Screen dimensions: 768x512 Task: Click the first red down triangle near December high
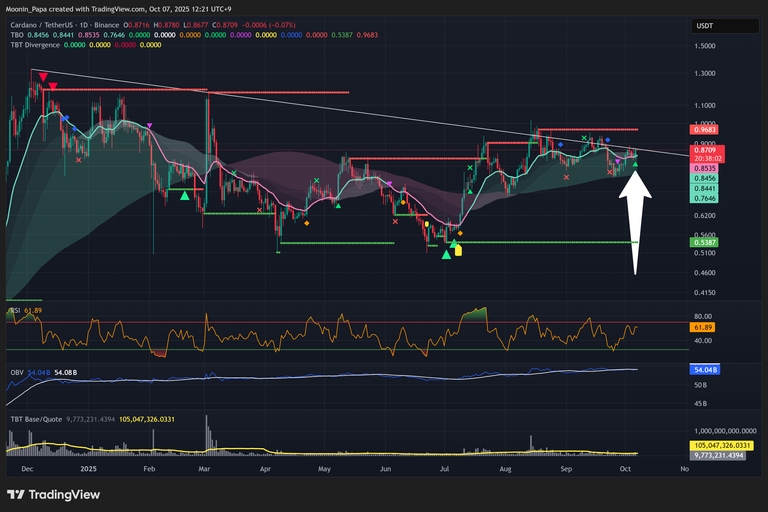click(41, 76)
